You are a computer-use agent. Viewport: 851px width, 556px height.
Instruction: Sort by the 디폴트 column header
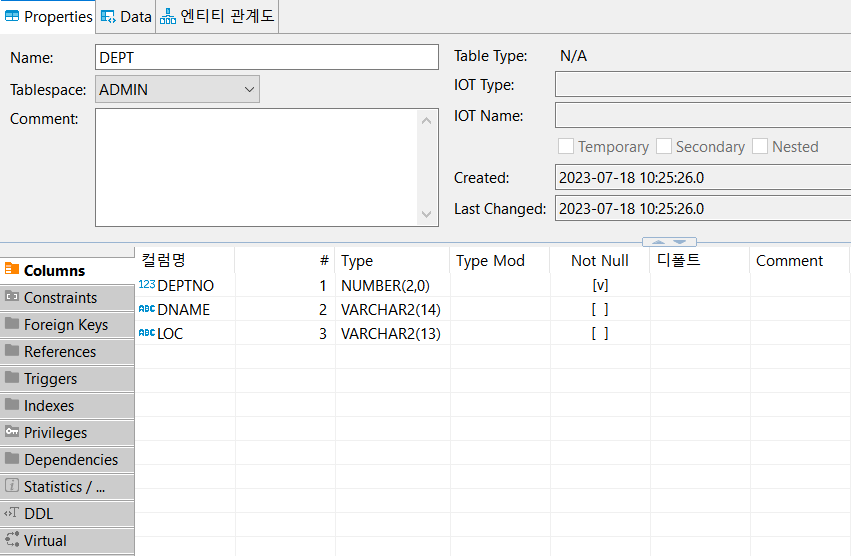700,261
